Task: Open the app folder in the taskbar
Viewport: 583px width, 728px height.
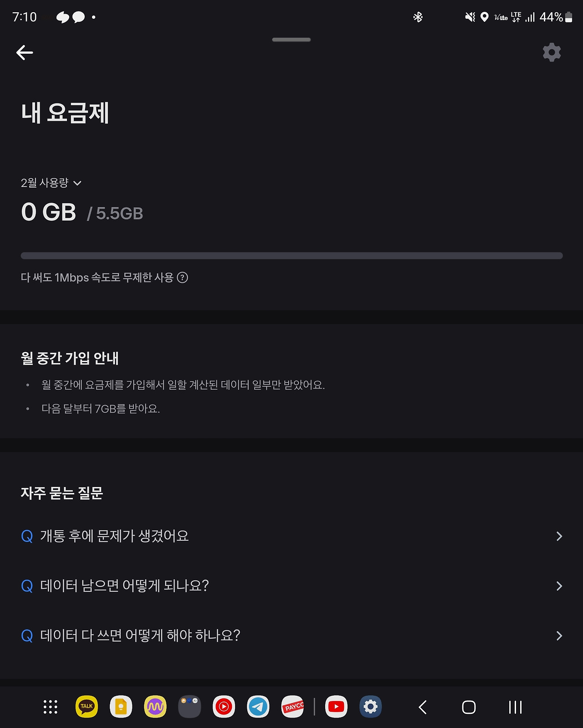Action: click(189, 707)
